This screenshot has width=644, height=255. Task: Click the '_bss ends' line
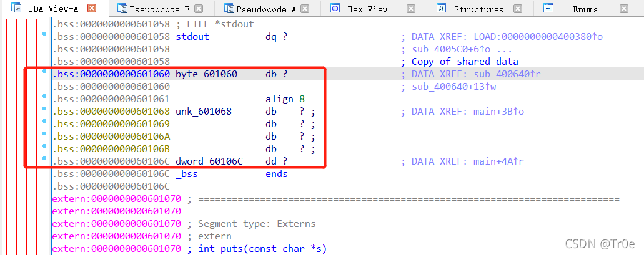(x=232, y=174)
